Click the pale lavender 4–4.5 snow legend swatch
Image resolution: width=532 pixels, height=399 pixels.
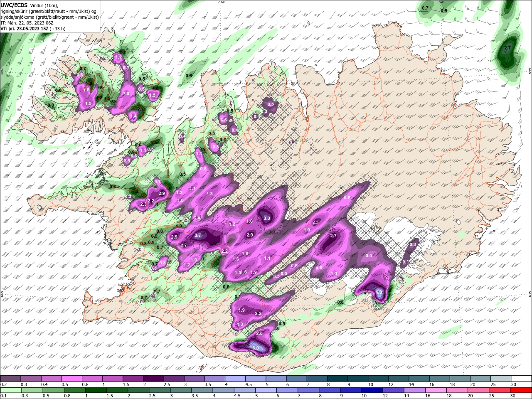235,379
